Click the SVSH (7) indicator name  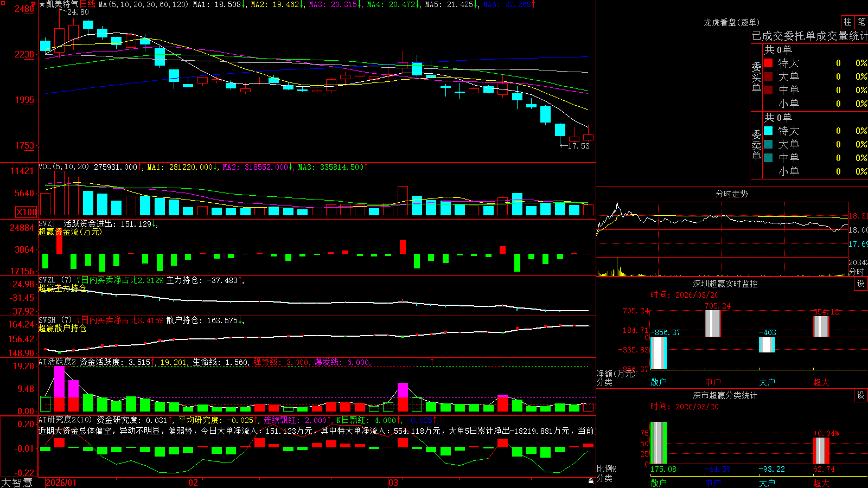[x=55, y=320]
